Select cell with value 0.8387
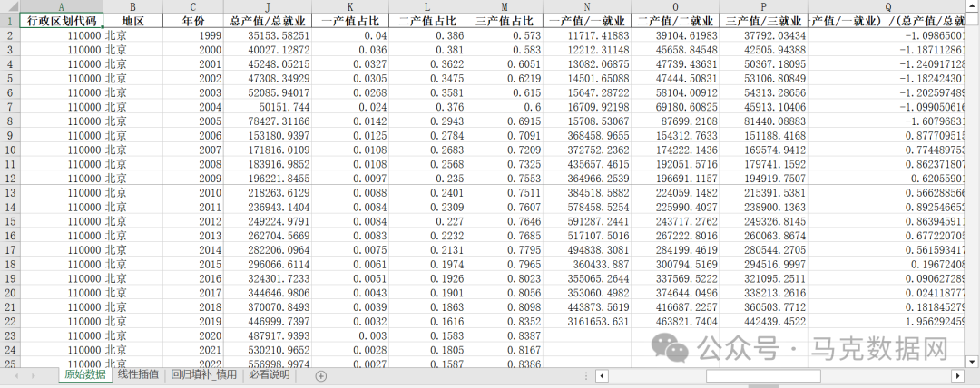 pos(505,336)
